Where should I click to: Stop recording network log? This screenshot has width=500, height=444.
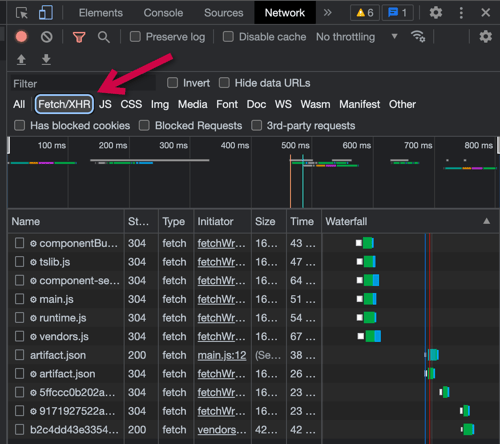(x=21, y=37)
